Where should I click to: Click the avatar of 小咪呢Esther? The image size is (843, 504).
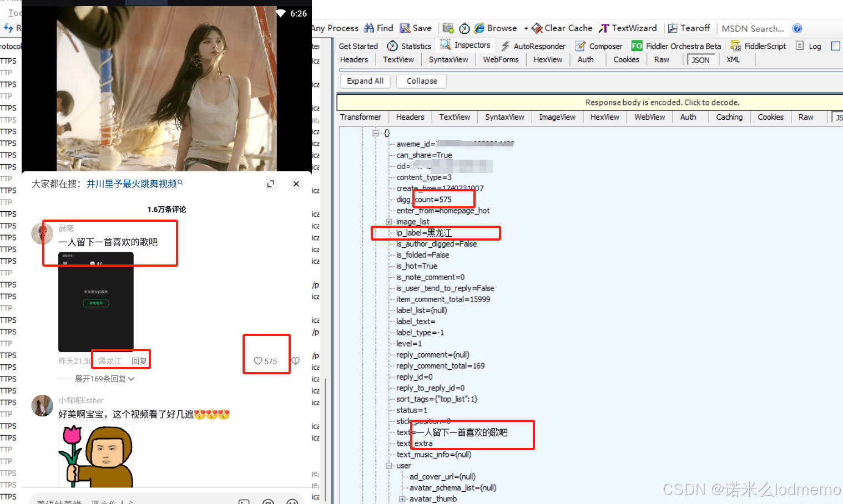coord(42,406)
